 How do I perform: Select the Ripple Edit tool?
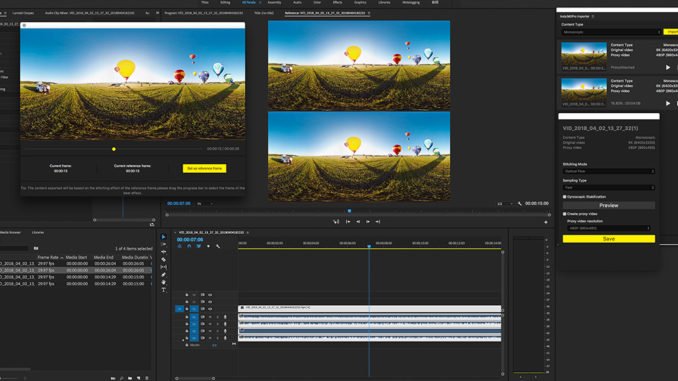[x=163, y=252]
